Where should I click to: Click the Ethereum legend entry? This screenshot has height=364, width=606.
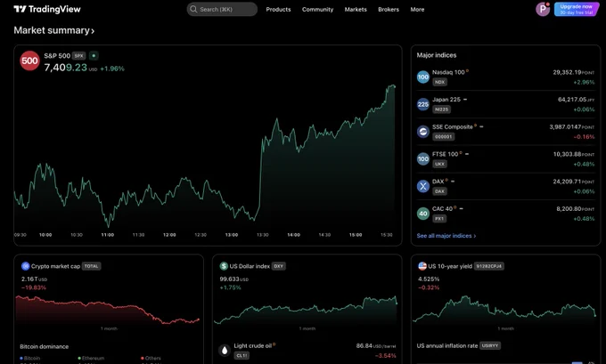click(x=91, y=358)
